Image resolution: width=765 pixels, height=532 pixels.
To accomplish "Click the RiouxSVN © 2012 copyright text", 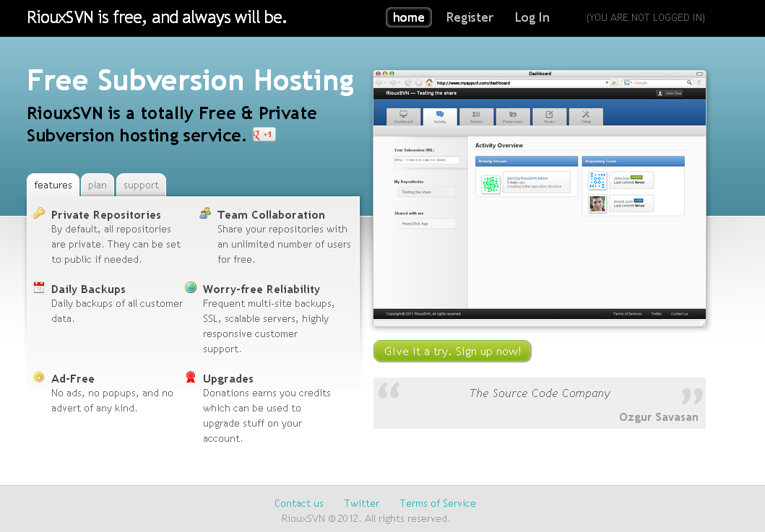I will [366, 518].
